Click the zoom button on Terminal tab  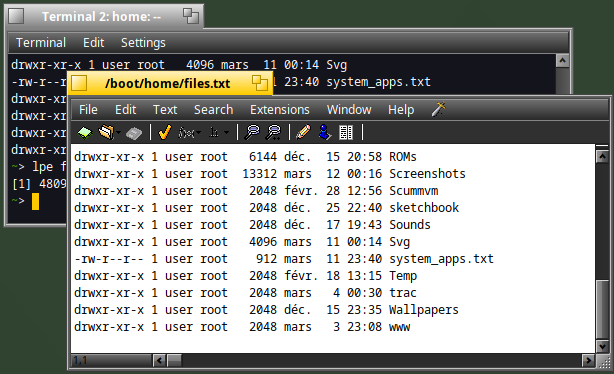coord(191,16)
